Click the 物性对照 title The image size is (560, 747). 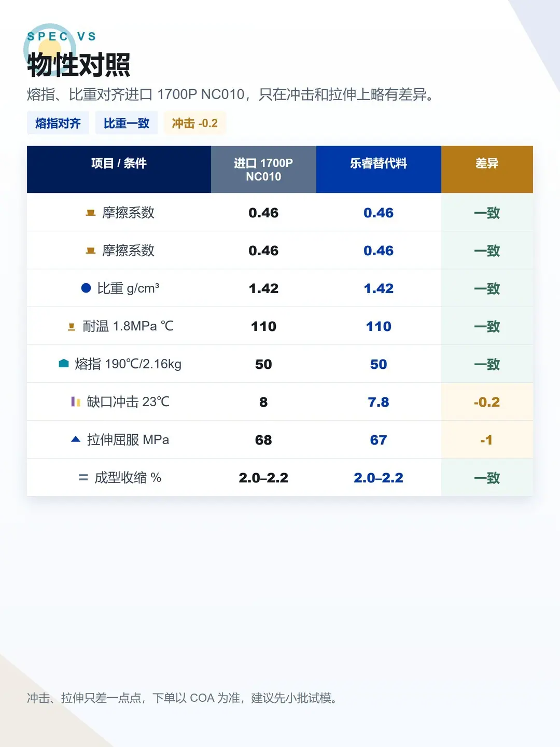78,65
